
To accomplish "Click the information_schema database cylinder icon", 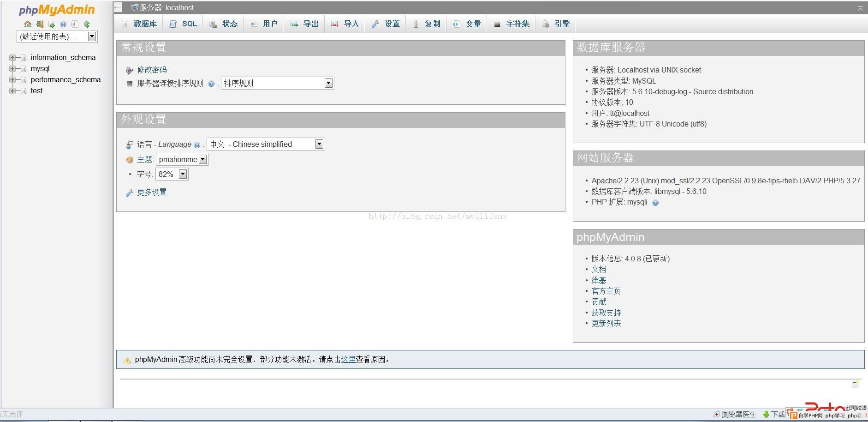I will [x=24, y=58].
